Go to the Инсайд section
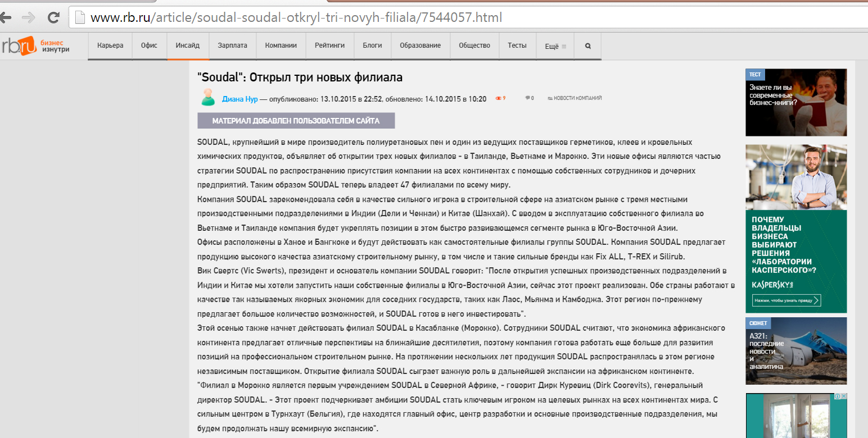 point(188,46)
